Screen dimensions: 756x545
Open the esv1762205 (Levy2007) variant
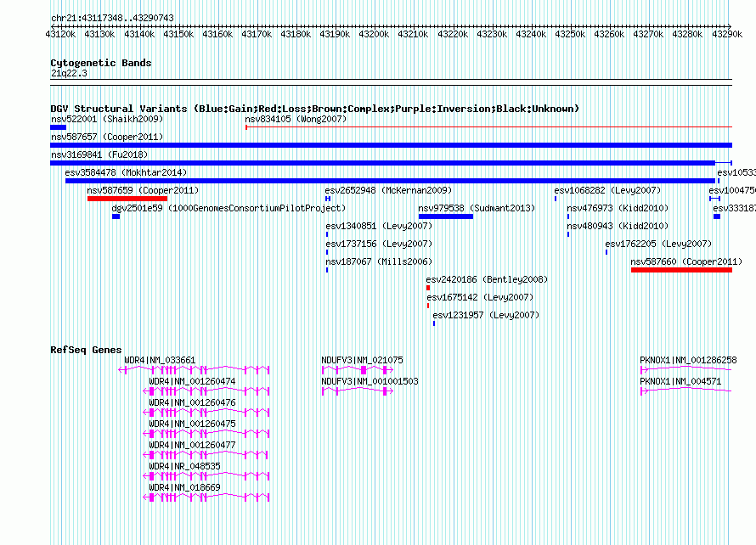(x=658, y=244)
